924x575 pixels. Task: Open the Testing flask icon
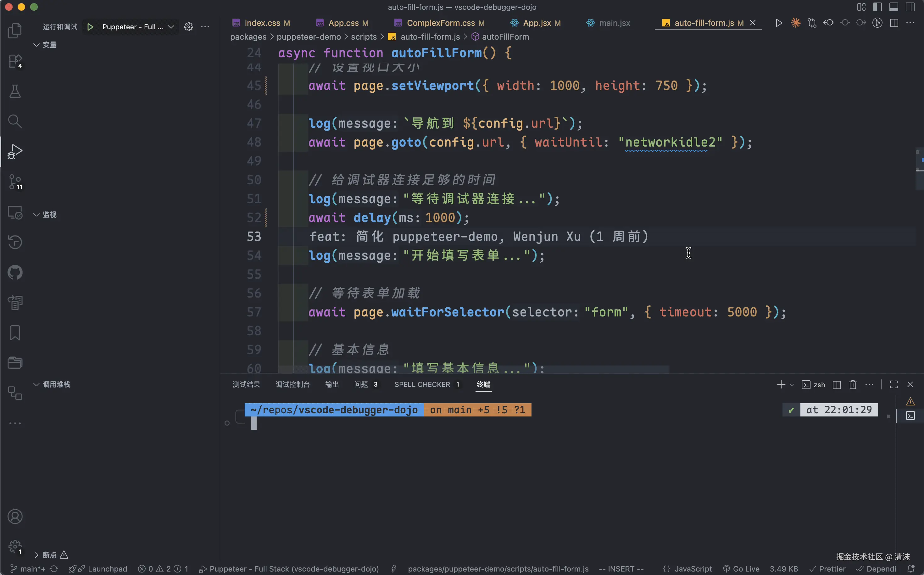15,91
